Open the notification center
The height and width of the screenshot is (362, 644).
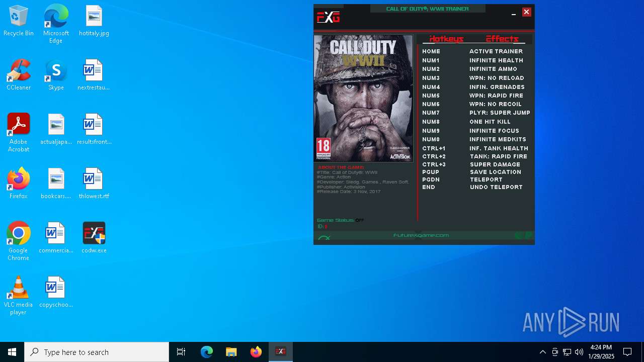628,352
